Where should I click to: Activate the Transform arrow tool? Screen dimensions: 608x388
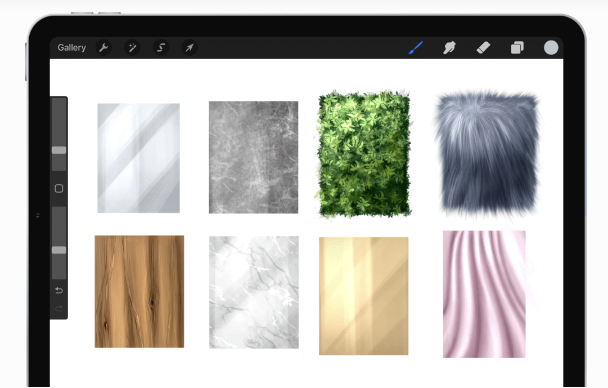[x=190, y=48]
